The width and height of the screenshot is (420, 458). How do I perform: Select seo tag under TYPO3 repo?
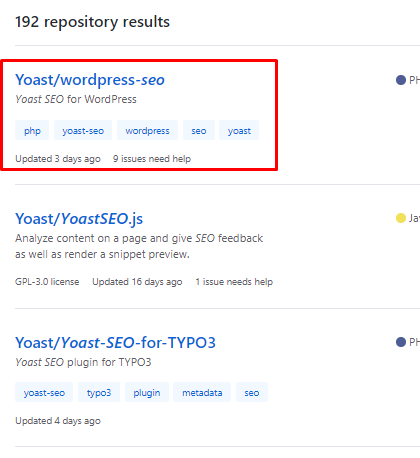252,392
